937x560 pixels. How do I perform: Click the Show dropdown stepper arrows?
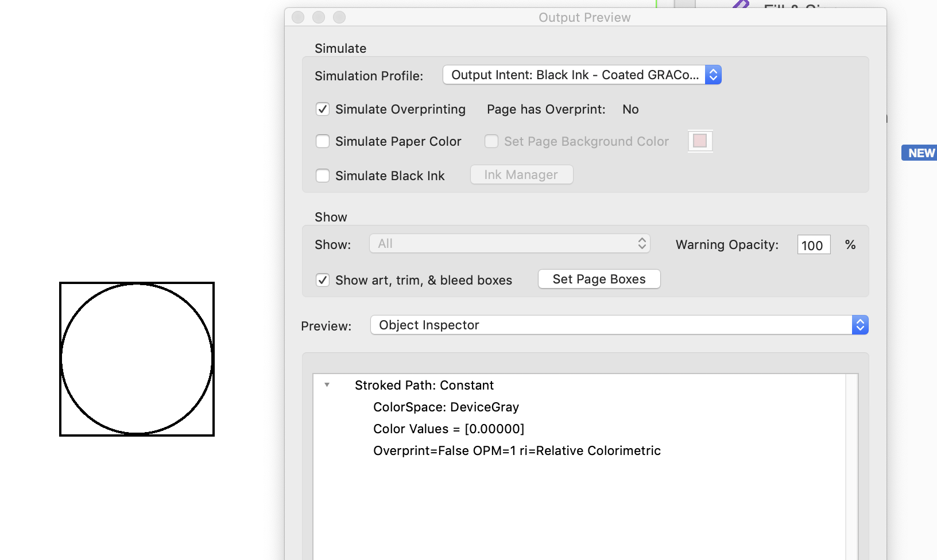click(x=642, y=243)
